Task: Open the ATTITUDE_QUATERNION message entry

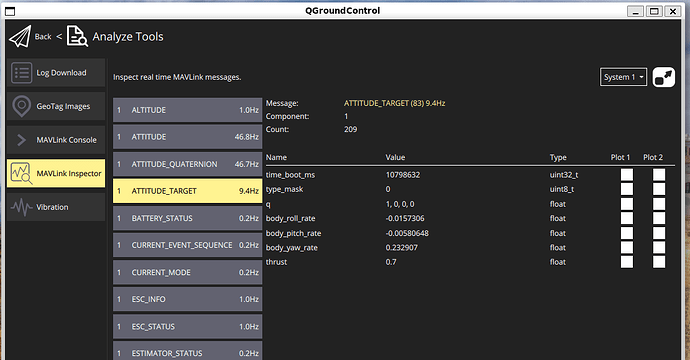Action: pos(187,164)
